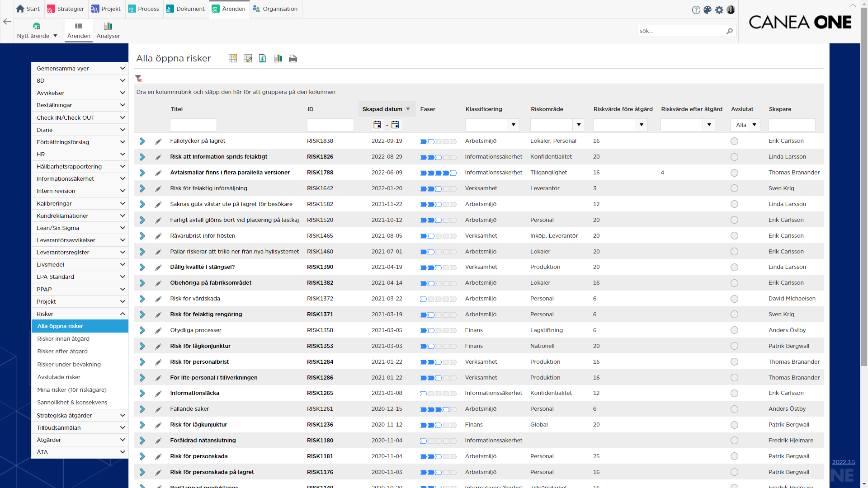The image size is (868, 488).
Task: Switch to the Dokument tab
Action: [x=185, y=9]
